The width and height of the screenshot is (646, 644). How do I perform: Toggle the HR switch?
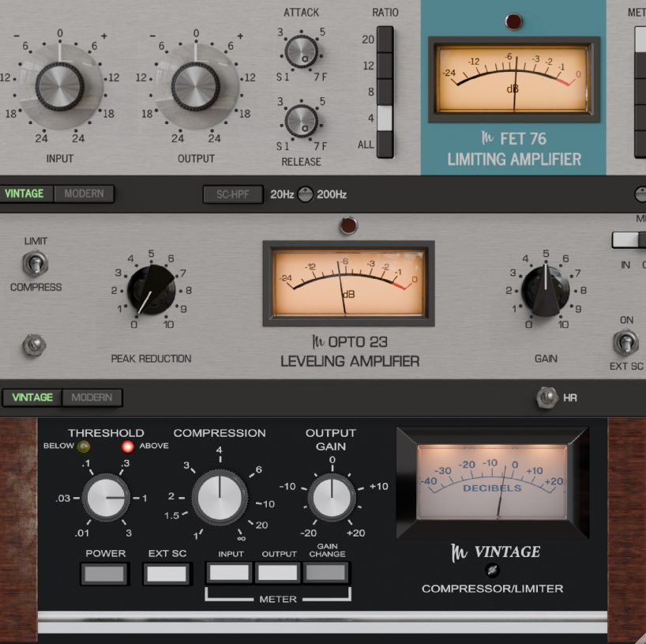[546, 398]
